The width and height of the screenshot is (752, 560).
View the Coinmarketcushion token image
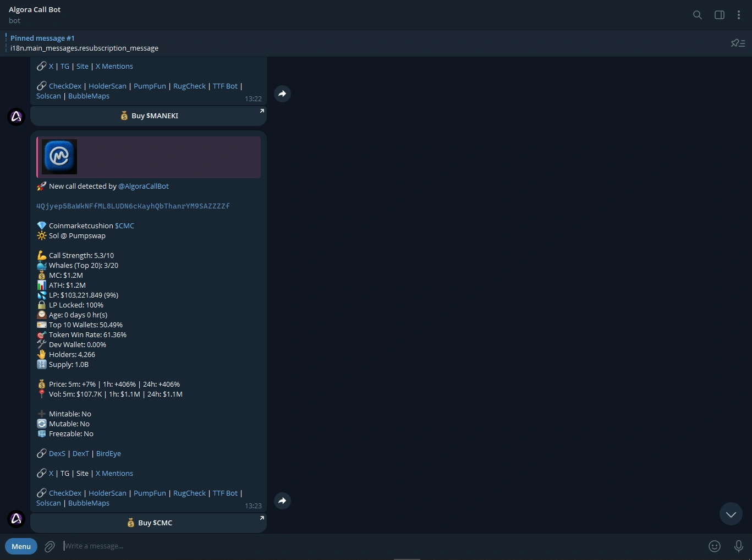[x=59, y=157]
